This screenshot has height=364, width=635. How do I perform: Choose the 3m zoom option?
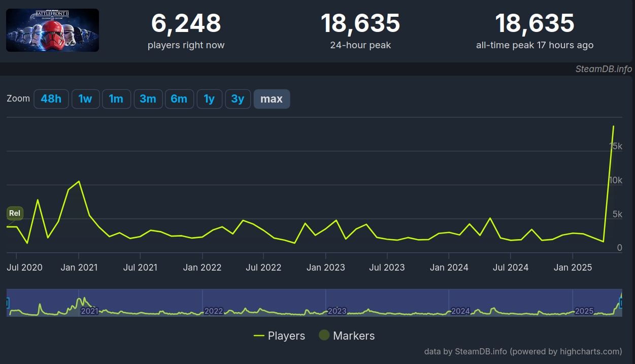coord(148,99)
